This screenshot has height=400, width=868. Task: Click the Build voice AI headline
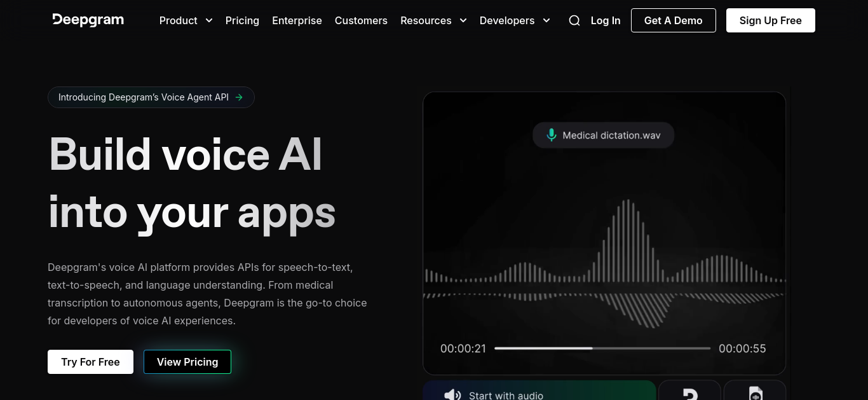192,183
